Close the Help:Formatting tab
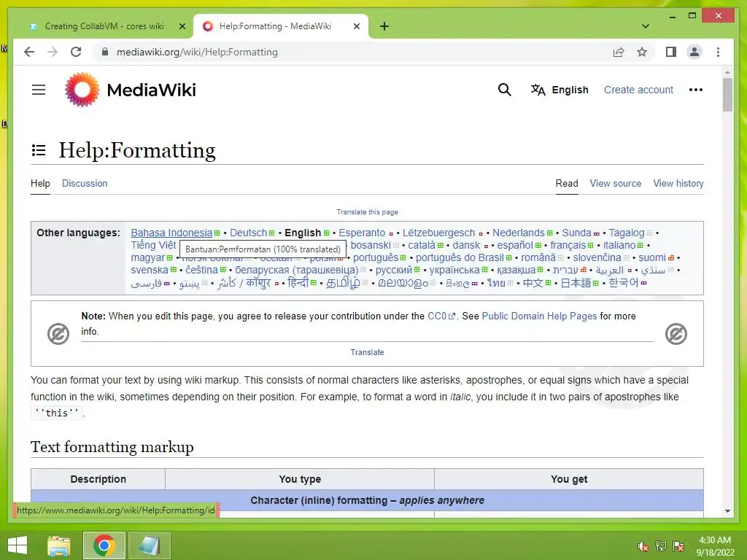Viewport: 747px width, 560px height. 357,26
